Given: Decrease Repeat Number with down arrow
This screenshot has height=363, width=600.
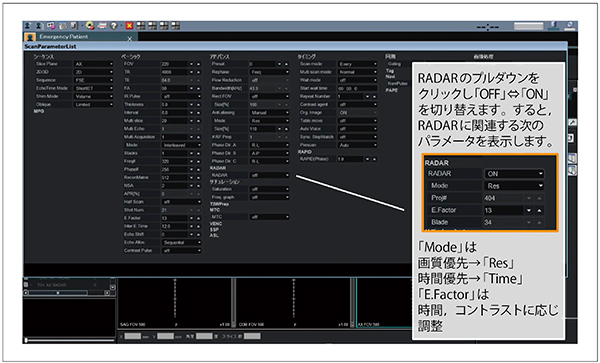Looking at the screenshot, I should pos(367,96).
